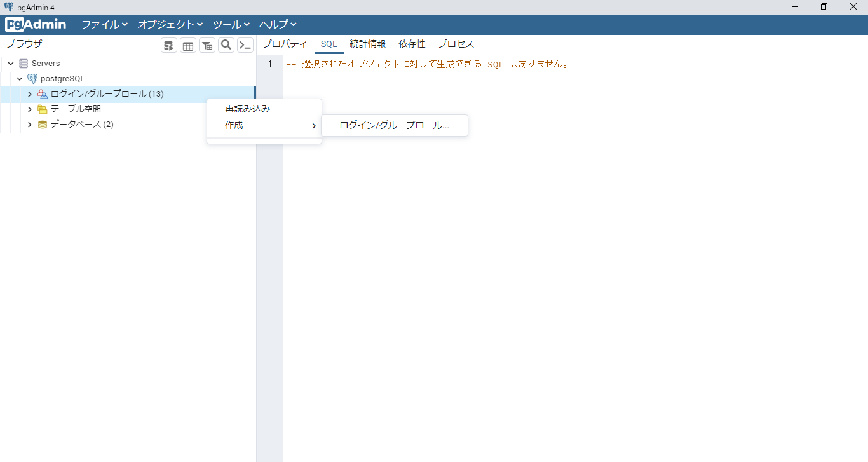
Task: Select ログイン/グループロール (13) label
Action: 107,94
